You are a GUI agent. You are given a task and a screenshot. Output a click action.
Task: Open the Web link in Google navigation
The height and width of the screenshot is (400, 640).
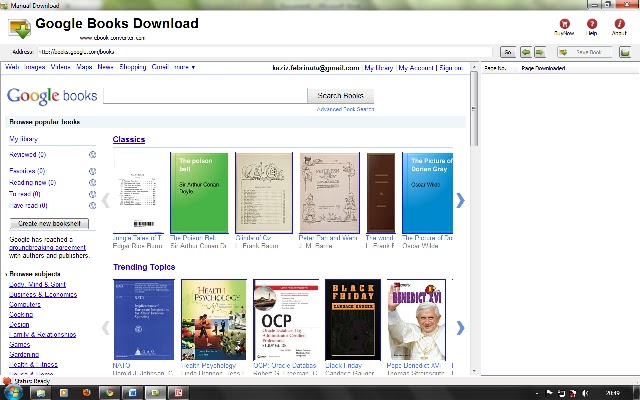point(12,67)
